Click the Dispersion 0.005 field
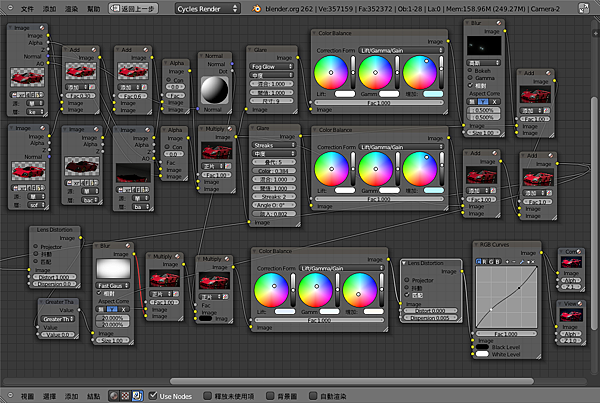The image size is (600, 403). click(430, 318)
